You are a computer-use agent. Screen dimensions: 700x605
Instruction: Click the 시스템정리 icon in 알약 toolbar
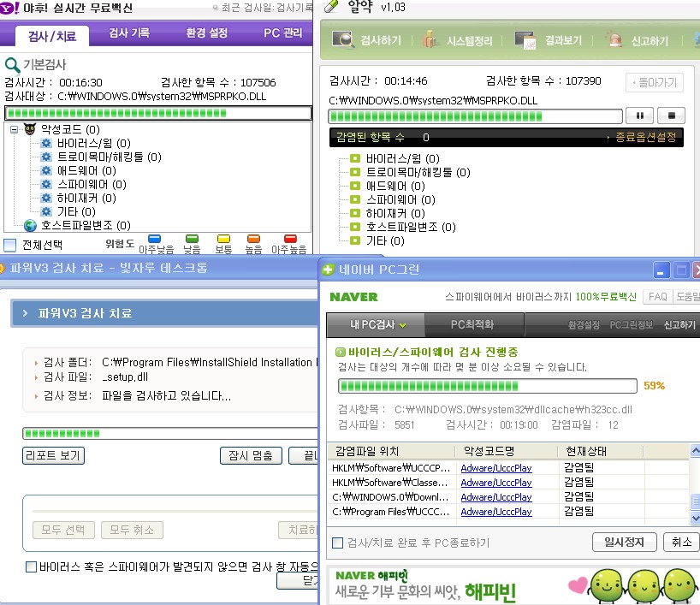(x=430, y=39)
